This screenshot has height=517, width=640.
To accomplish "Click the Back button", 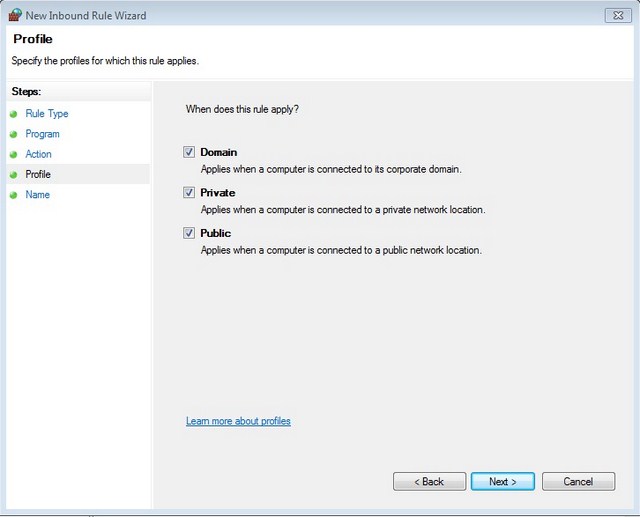I will (429, 481).
